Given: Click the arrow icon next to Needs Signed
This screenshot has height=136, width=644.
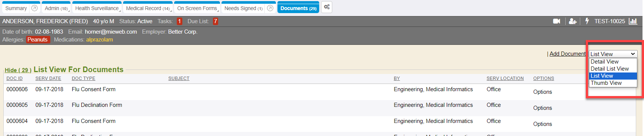Looking at the screenshot, I should pyautogui.click(x=270, y=8).
